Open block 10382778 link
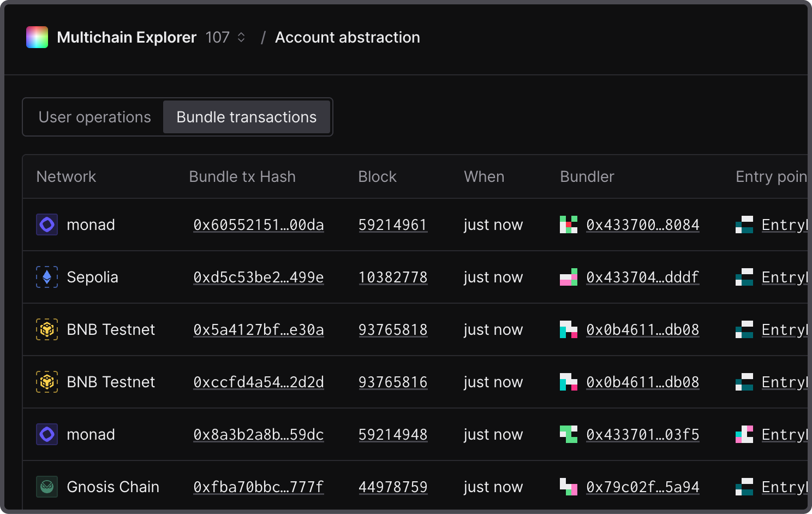 tap(393, 277)
